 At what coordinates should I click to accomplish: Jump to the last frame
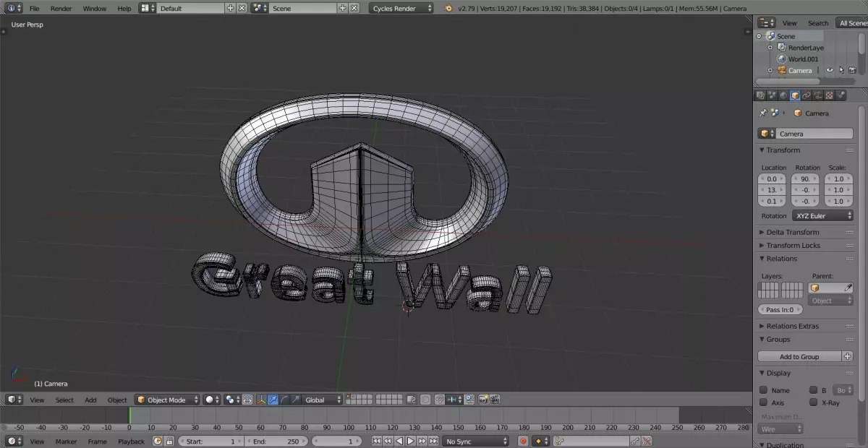[x=433, y=441]
